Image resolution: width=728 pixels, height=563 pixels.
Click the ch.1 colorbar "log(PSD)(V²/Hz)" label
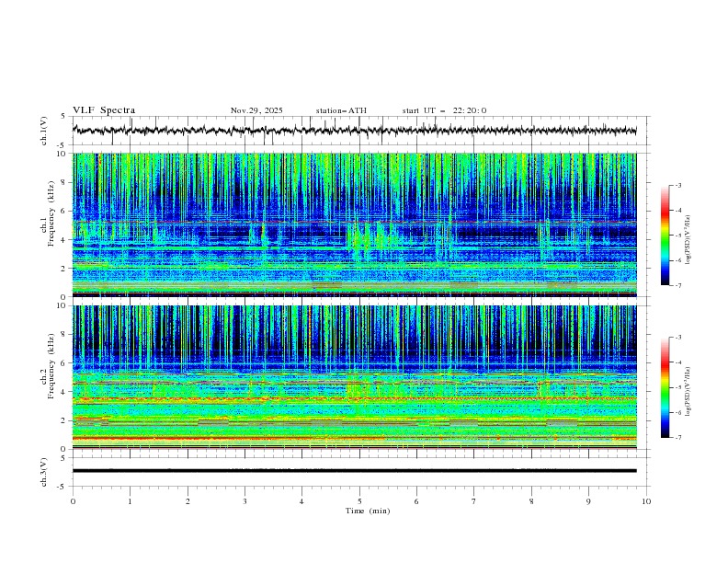click(x=688, y=240)
